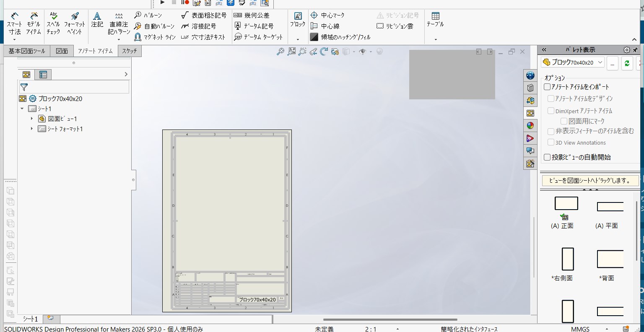
Task: Toggle 3D View Annotations checkbox
Action: coord(551,142)
